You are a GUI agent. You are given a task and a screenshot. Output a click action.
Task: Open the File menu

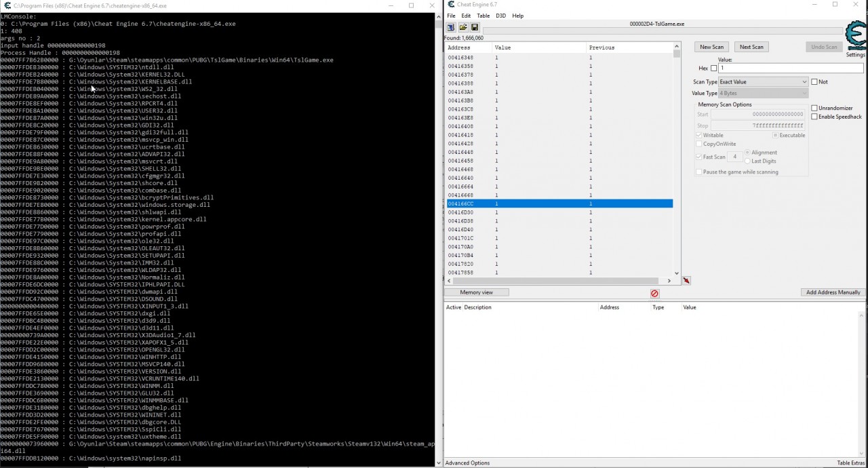coord(451,16)
